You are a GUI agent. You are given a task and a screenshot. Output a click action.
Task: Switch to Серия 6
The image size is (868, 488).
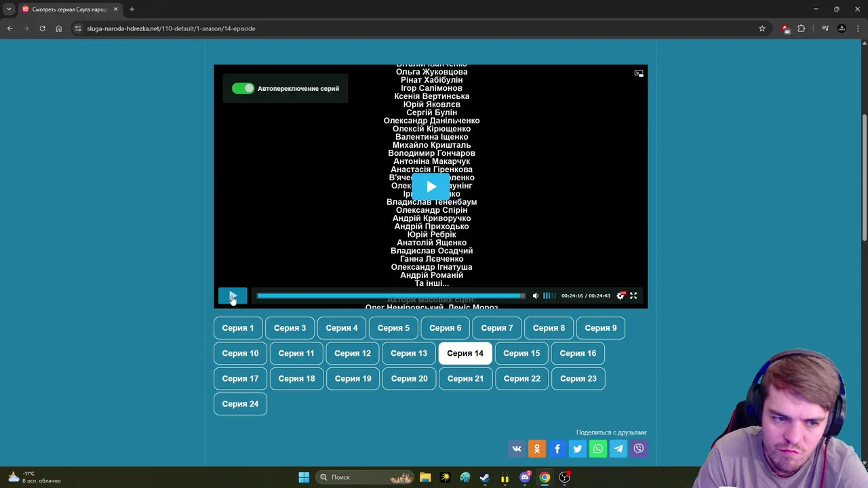[x=446, y=328]
